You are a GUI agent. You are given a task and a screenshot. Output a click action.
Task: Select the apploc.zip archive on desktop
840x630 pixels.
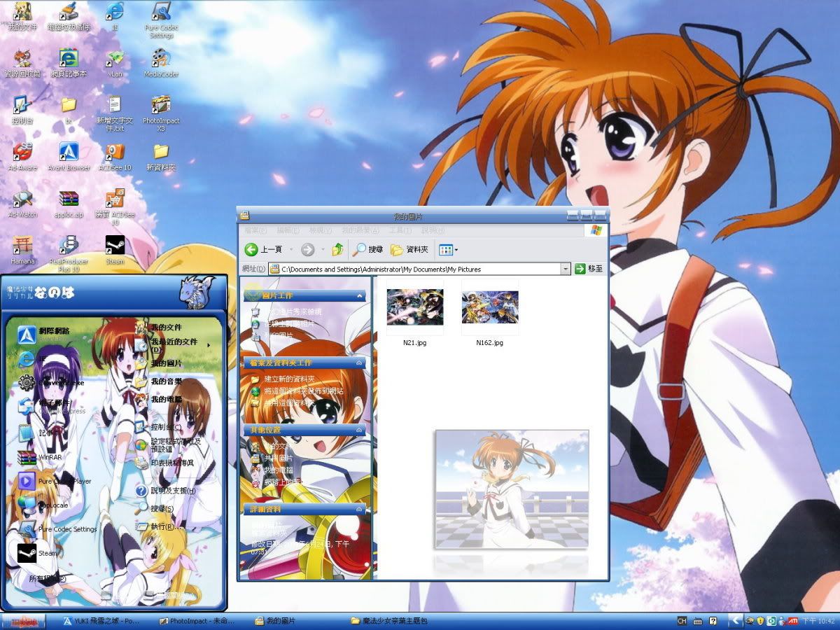(x=69, y=204)
